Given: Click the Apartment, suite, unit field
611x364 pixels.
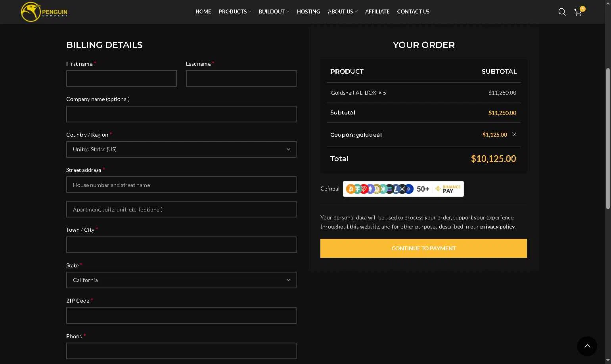Looking at the screenshot, I should 181,209.
